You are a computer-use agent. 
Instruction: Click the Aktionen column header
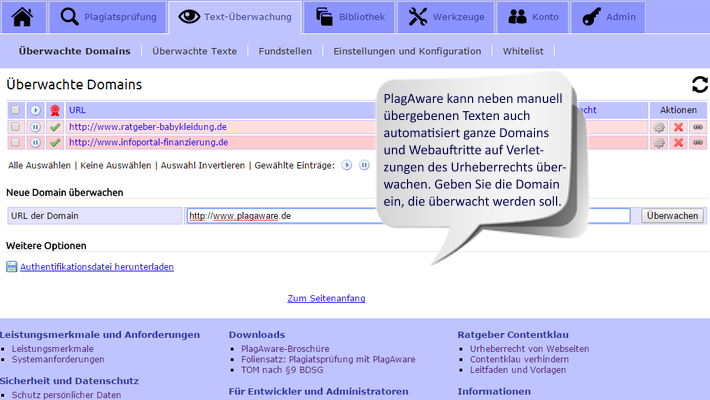[678, 110]
